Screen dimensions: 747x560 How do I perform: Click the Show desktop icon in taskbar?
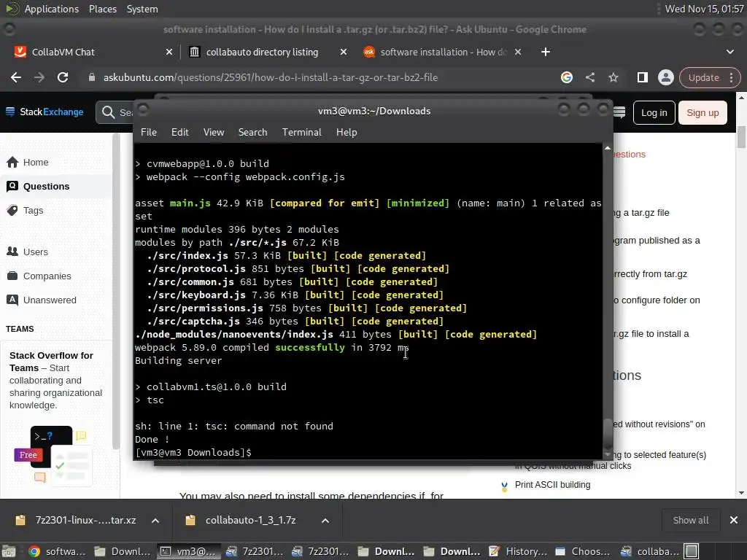tap(9, 551)
